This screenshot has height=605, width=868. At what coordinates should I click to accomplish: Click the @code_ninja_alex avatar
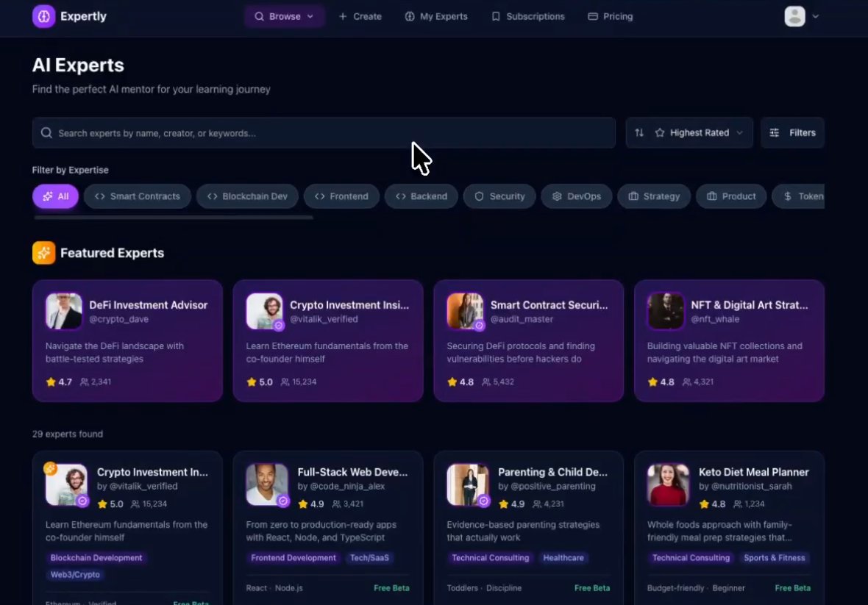pos(267,484)
